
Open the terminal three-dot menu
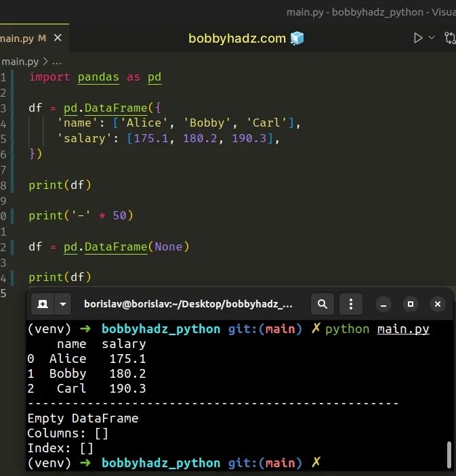tap(351, 304)
